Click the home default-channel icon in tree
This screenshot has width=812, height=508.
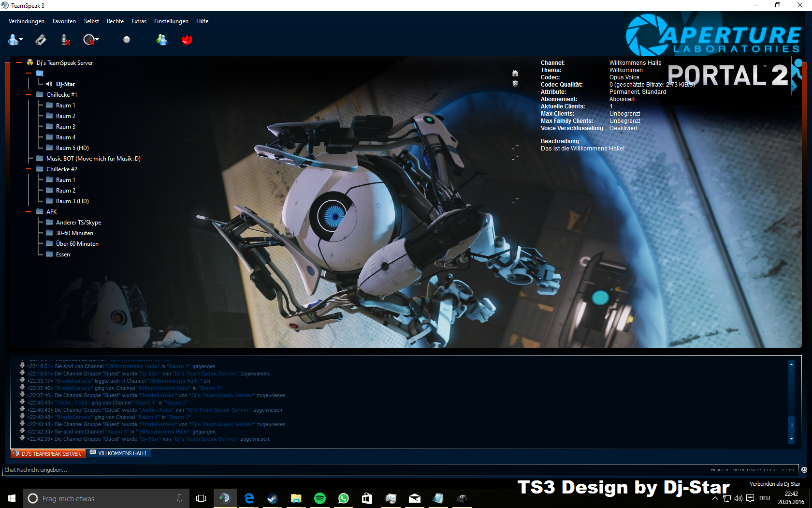[515, 73]
